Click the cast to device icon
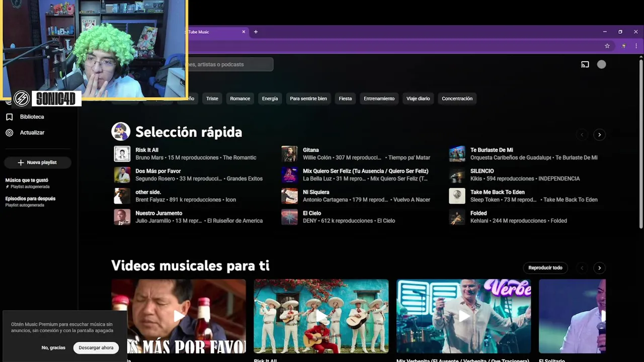This screenshot has height=362, width=644. [585, 64]
